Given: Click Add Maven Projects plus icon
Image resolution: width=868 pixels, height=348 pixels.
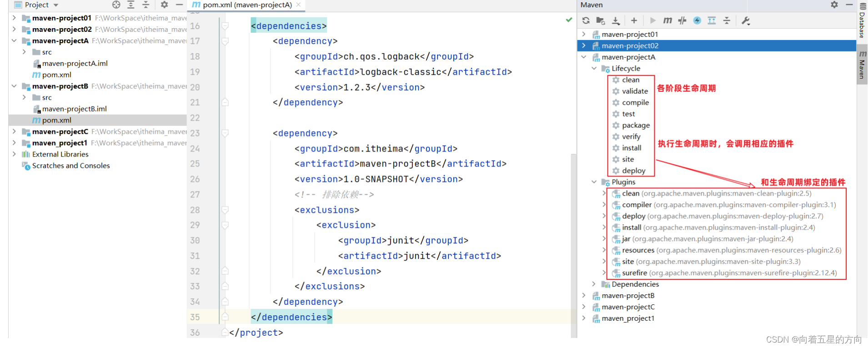Looking at the screenshot, I should (634, 20).
